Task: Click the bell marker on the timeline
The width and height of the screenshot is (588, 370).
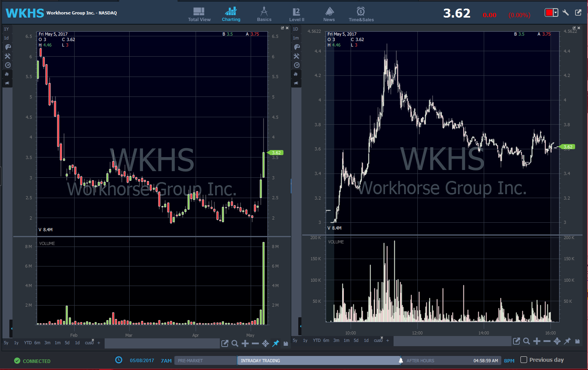Action: coord(401,360)
